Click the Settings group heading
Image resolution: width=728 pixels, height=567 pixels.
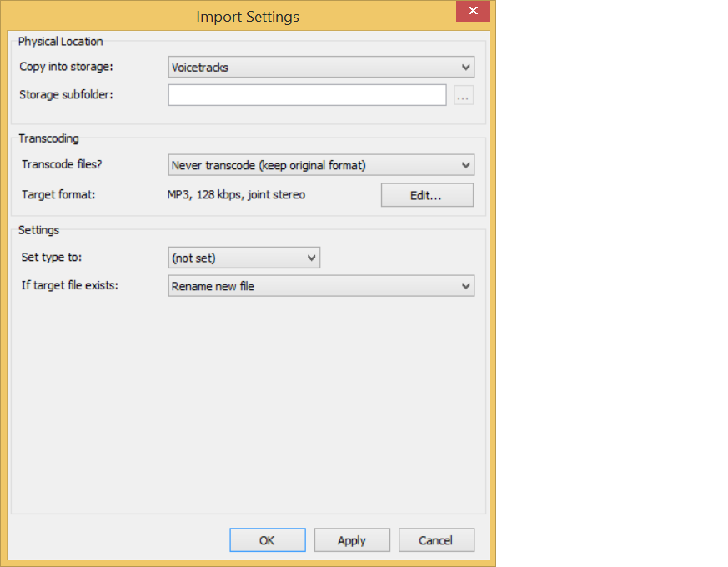click(38, 230)
